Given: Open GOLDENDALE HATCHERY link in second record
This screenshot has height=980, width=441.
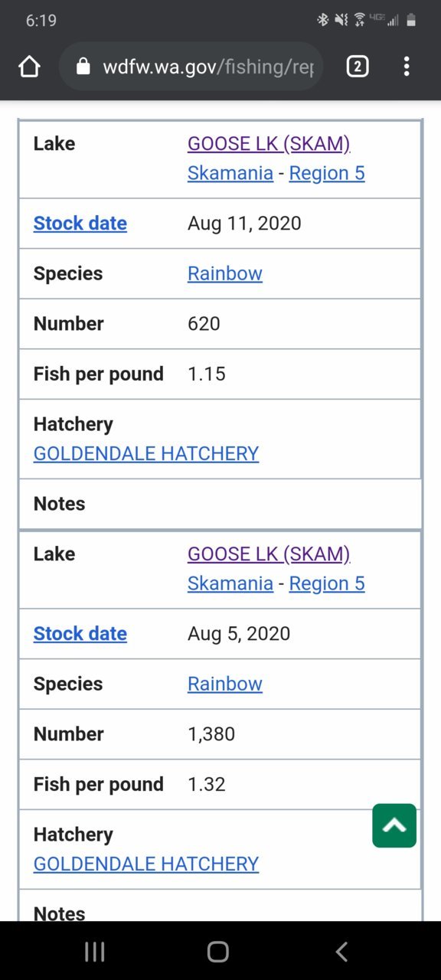Looking at the screenshot, I should [x=146, y=864].
